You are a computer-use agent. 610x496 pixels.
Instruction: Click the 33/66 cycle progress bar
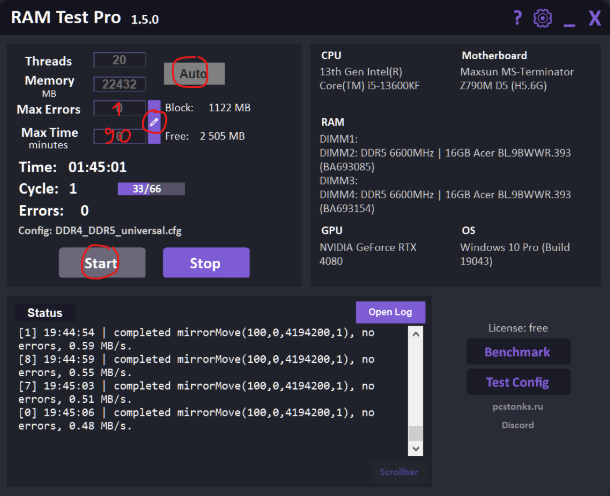point(151,189)
